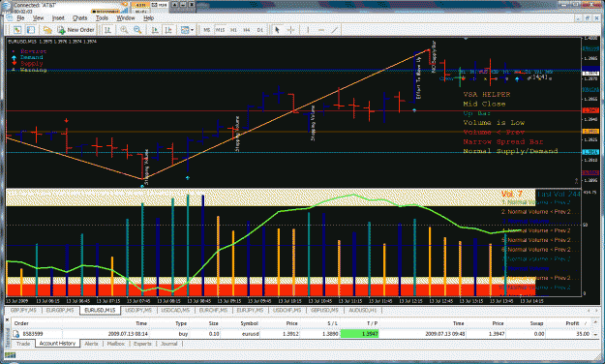Viewport: 605px width, 364px height.
Task: Sort history by Symbol column header
Action: (x=249, y=323)
